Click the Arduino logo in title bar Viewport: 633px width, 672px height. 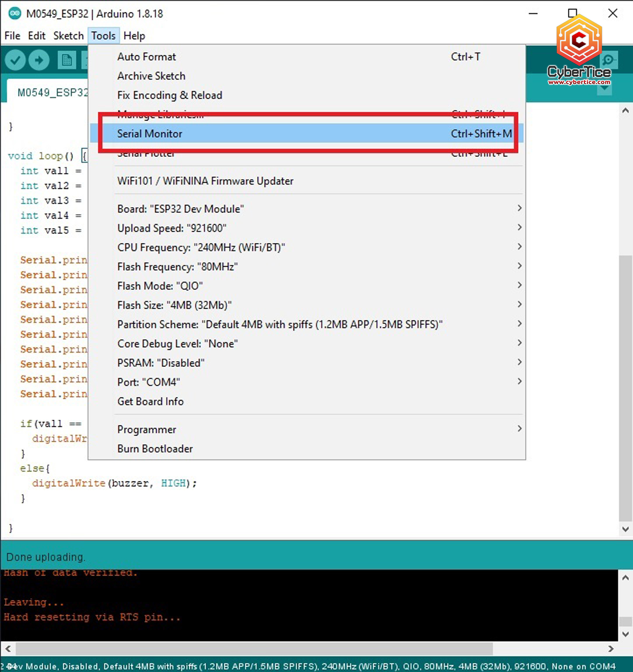click(x=15, y=13)
